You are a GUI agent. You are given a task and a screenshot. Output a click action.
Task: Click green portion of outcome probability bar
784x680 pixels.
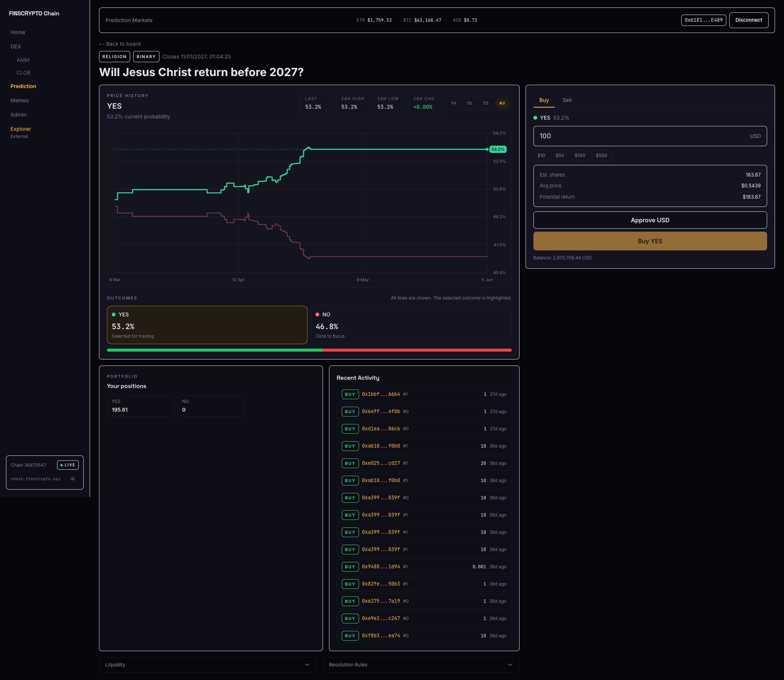pyautogui.click(x=215, y=350)
